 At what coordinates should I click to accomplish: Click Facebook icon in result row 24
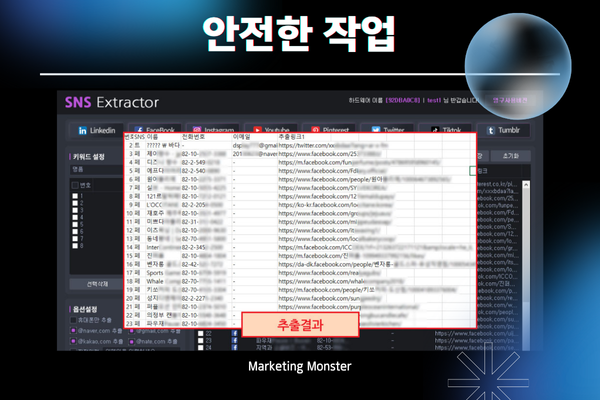pos(234,347)
